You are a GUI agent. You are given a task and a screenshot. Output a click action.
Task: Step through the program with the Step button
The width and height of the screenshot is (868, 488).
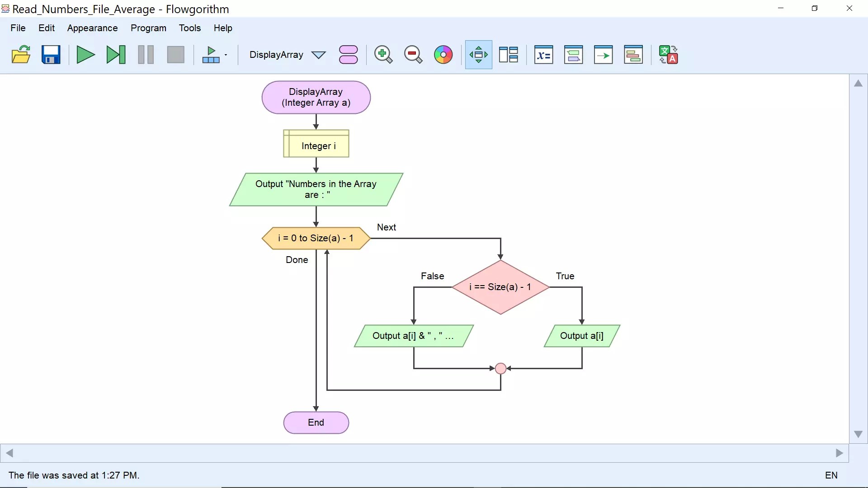116,55
